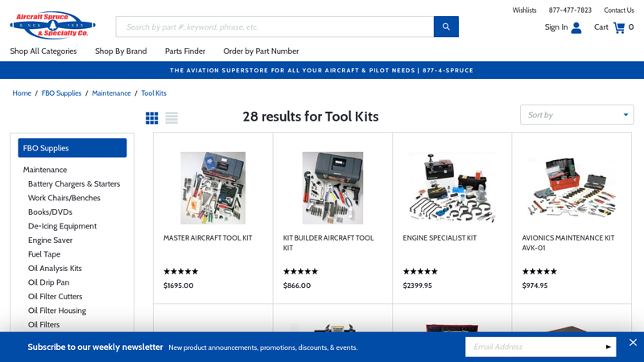Click the Cart text link
Viewport: 644px width, 362px height.
601,27
